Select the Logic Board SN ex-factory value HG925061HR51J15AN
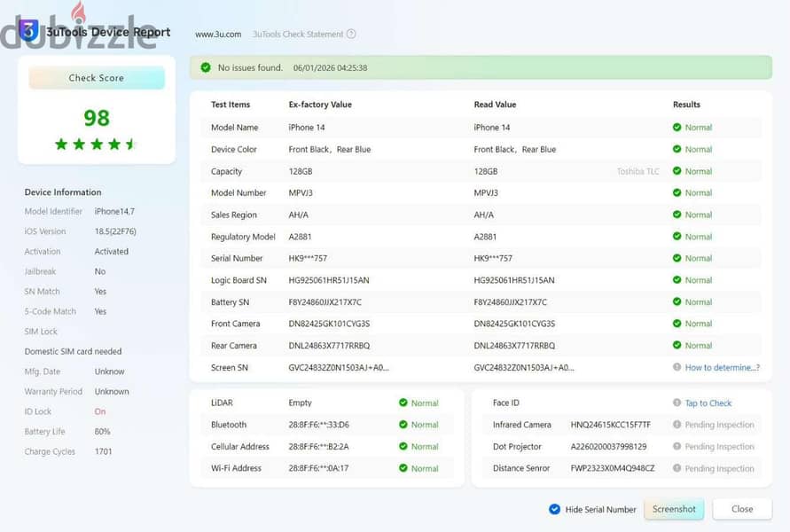790x532 pixels. coord(328,280)
